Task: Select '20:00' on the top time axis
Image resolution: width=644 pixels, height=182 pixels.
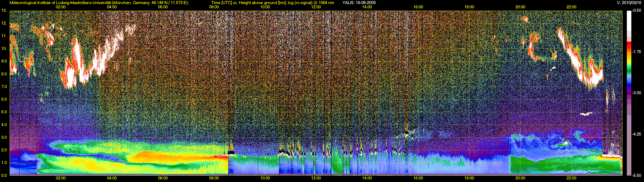Action: (520, 7)
